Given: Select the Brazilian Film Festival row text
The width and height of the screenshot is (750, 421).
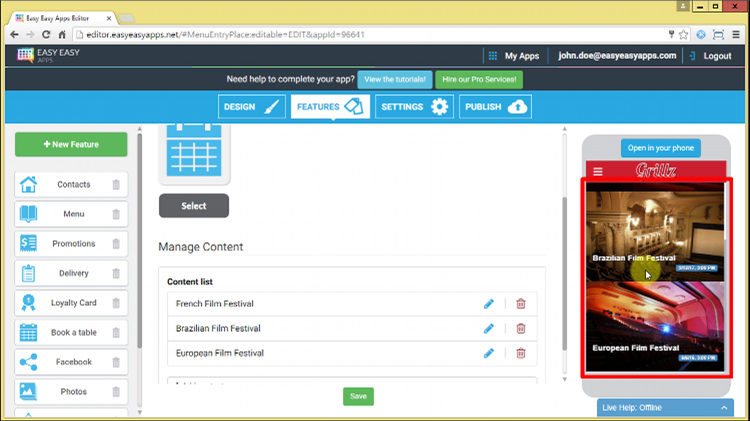Looking at the screenshot, I should click(218, 329).
